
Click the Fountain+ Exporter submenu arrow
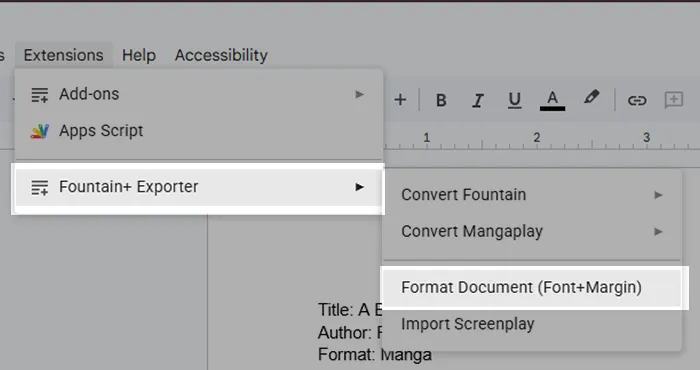(359, 187)
